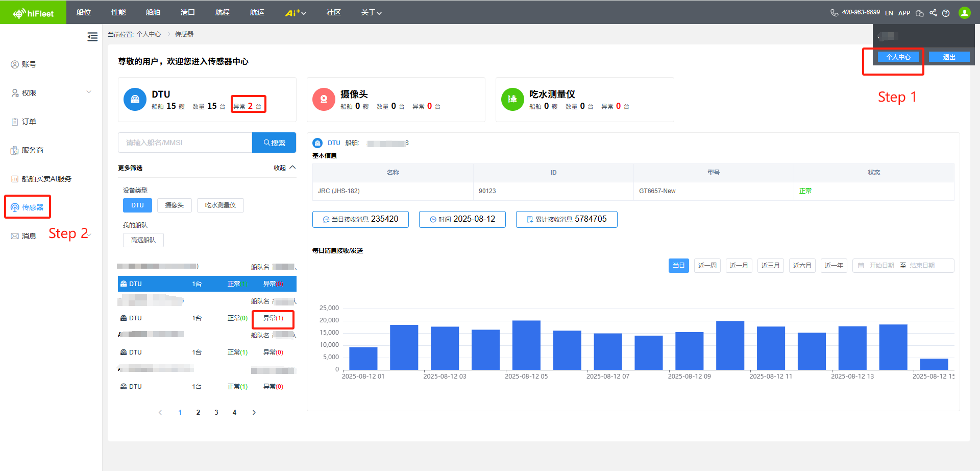The width and height of the screenshot is (980, 471).
Task: Click the phone icon beside 400-963-6899
Action: 834,13
